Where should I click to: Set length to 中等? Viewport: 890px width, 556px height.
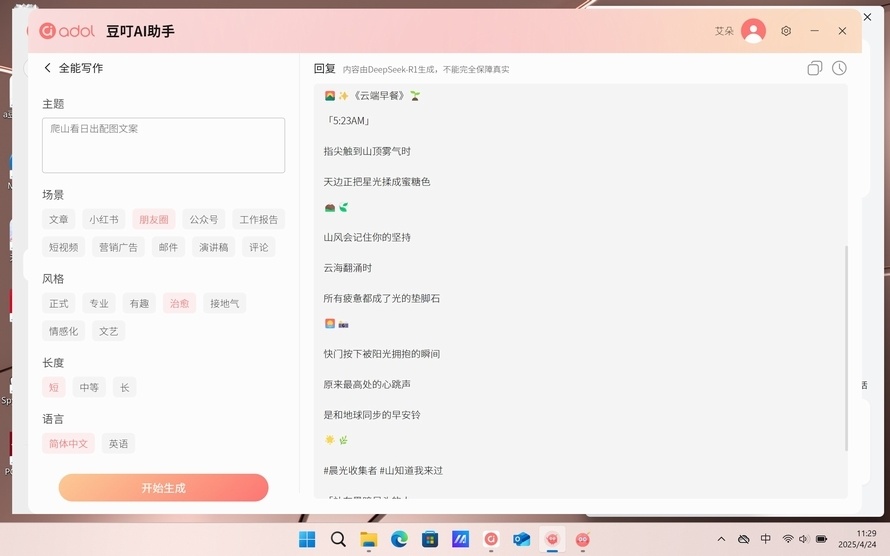[x=89, y=387]
